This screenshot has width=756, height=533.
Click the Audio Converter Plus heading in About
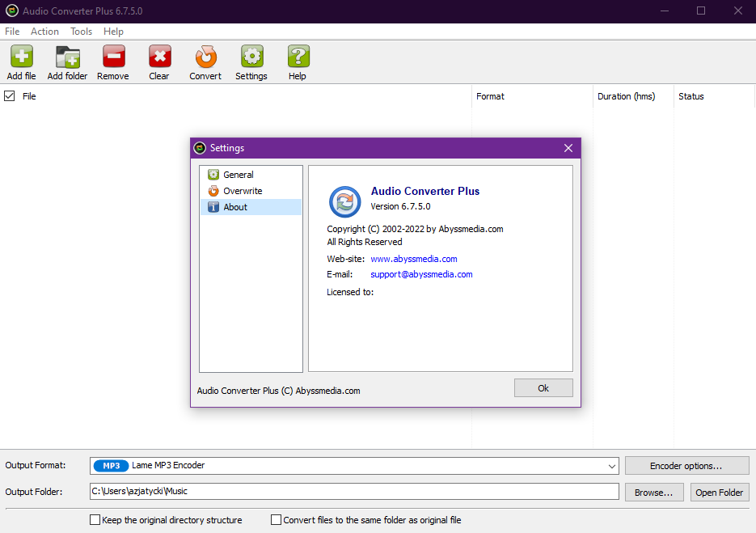424,191
